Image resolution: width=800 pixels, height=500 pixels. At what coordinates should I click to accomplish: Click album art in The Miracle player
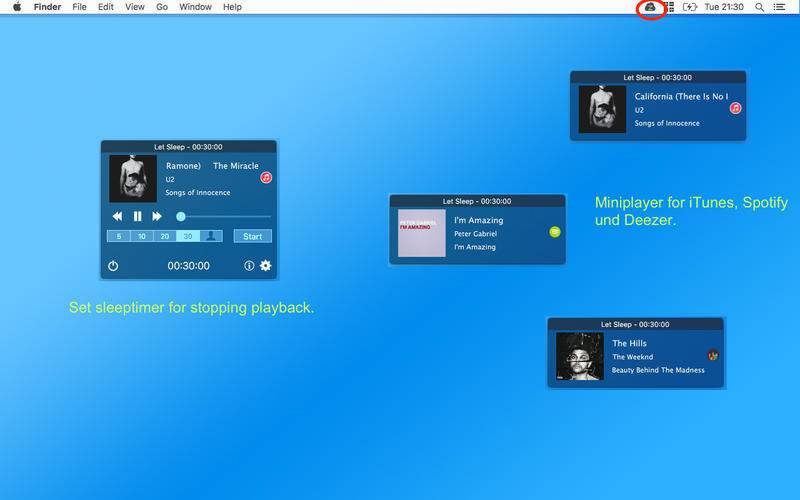pos(133,179)
